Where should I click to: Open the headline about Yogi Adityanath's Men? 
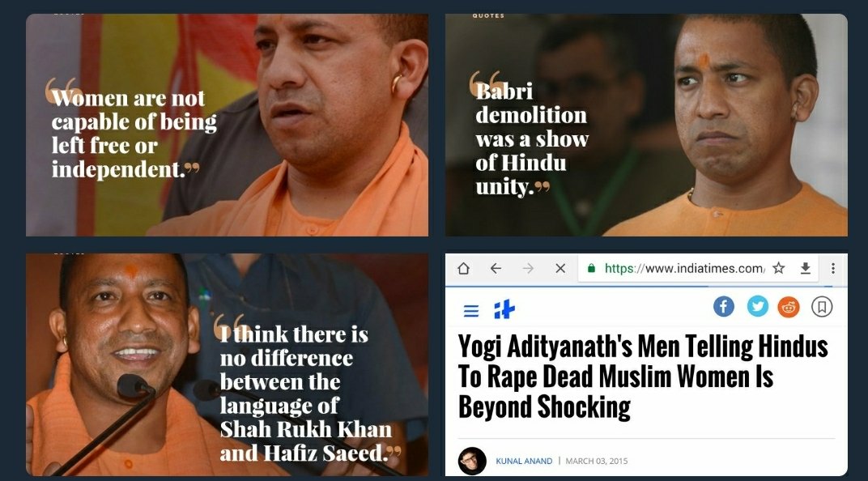643,377
